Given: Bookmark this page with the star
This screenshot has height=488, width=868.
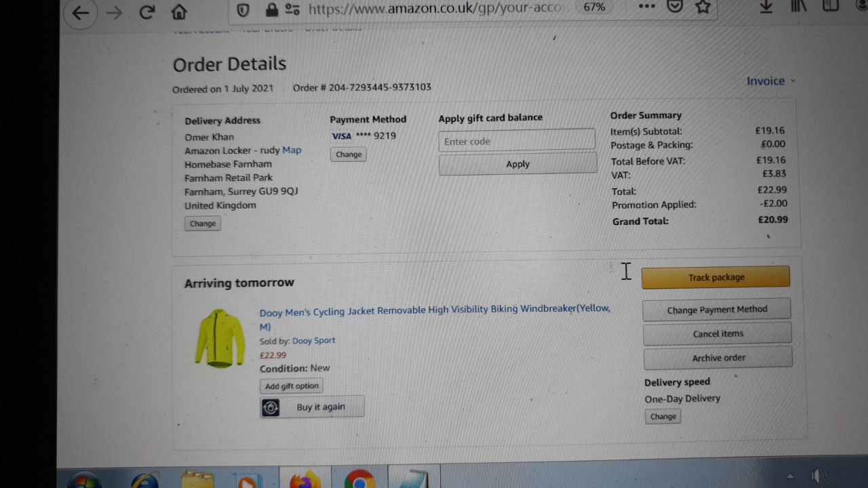Looking at the screenshot, I should [x=703, y=7].
